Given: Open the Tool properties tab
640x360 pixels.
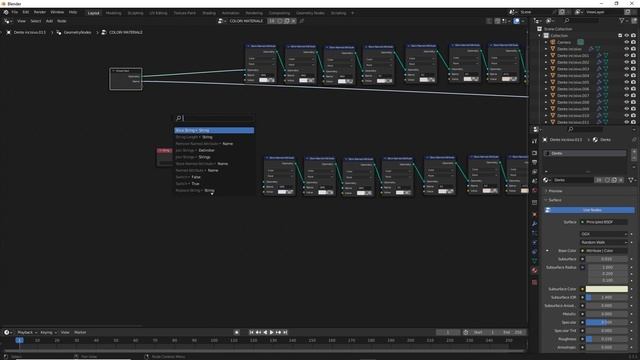Looking at the screenshot, I should 534,141.
